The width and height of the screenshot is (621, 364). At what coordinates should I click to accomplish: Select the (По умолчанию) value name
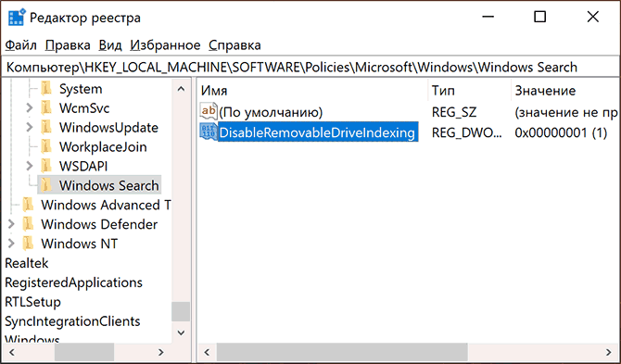click(271, 112)
